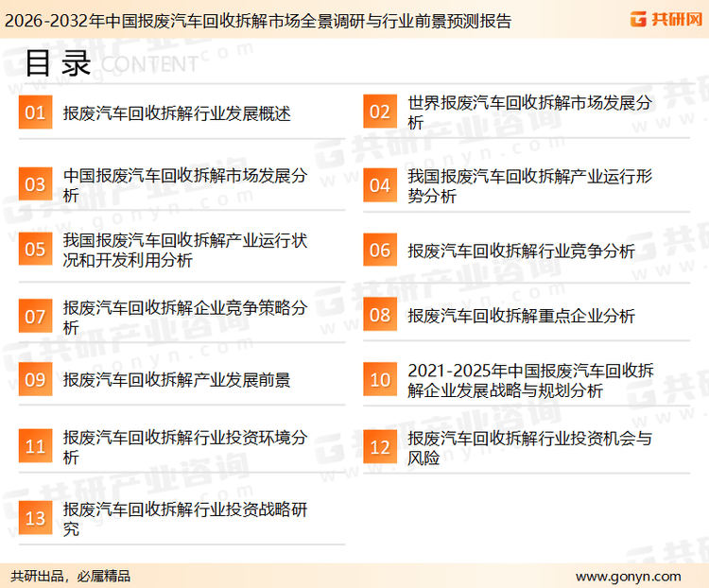Image resolution: width=709 pixels, height=588 pixels.
Task: Open chapter 报废汽车回收拆解行业发展概述
Action: click(177, 113)
